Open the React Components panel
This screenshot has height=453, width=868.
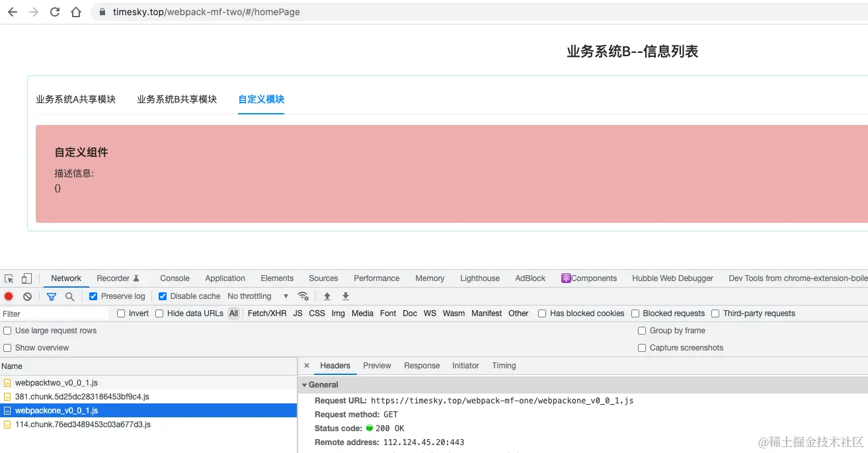click(589, 278)
